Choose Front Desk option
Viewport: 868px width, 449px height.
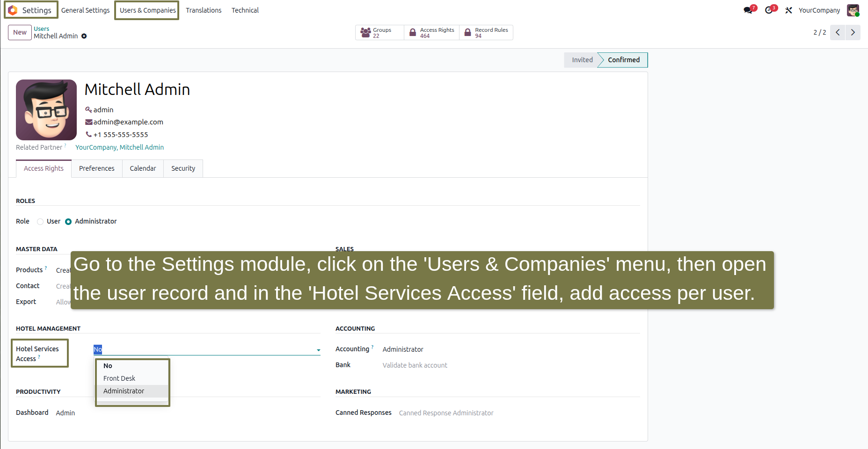coord(132,378)
